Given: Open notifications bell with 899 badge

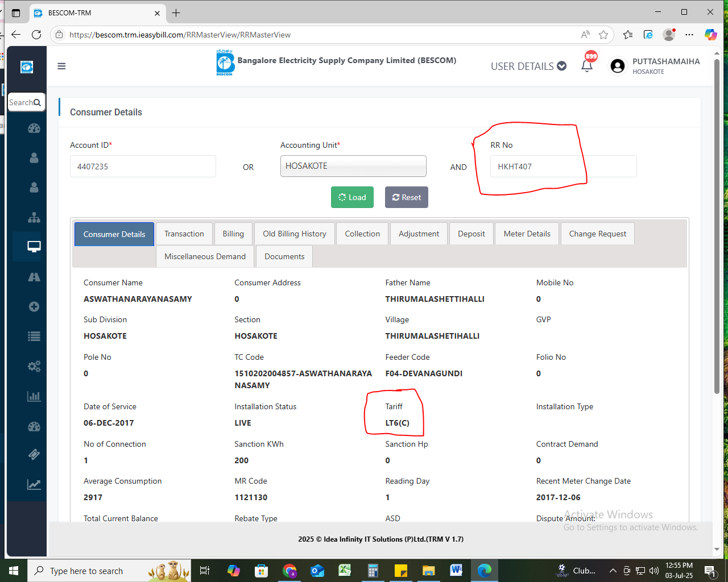Looking at the screenshot, I should point(588,65).
